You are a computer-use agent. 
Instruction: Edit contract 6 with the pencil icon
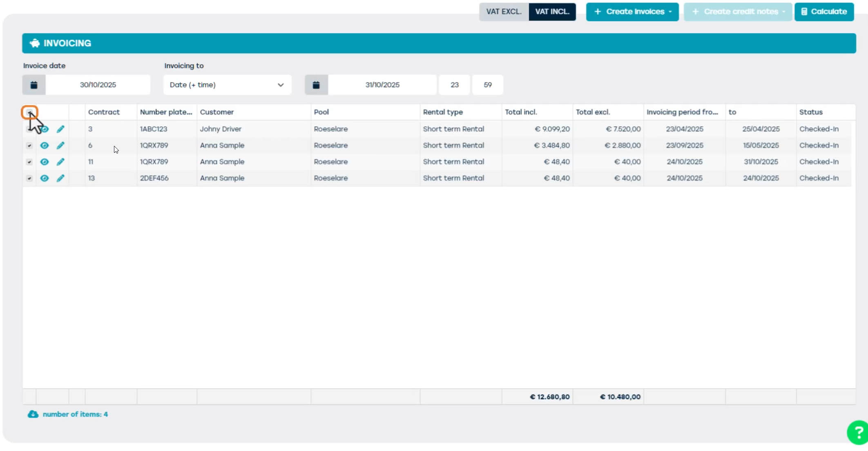(x=60, y=145)
